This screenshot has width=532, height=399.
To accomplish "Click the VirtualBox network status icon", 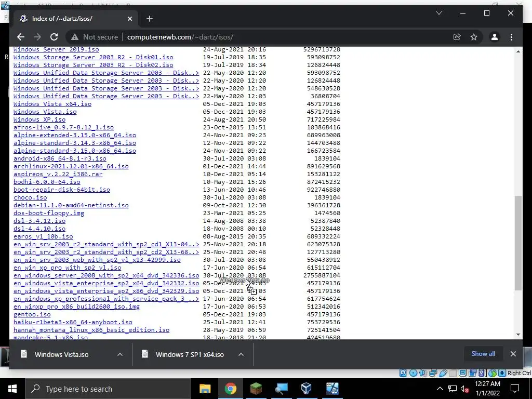I will pos(433,373).
